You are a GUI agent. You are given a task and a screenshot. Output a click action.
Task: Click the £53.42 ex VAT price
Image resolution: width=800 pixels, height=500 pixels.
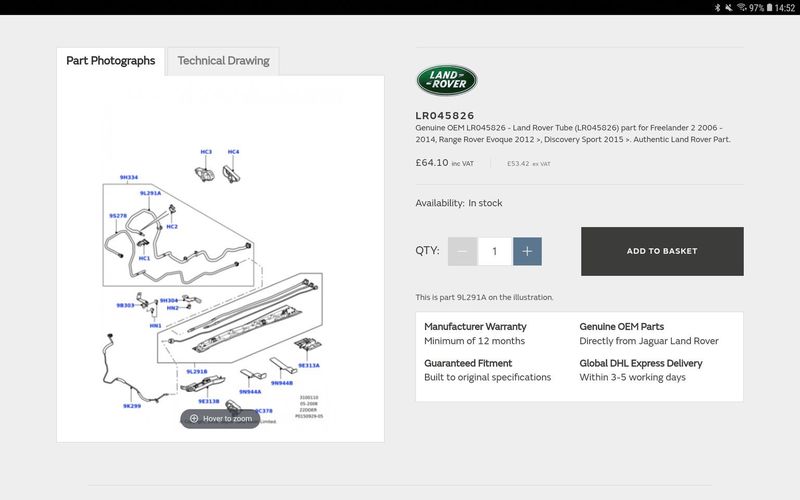click(x=529, y=164)
